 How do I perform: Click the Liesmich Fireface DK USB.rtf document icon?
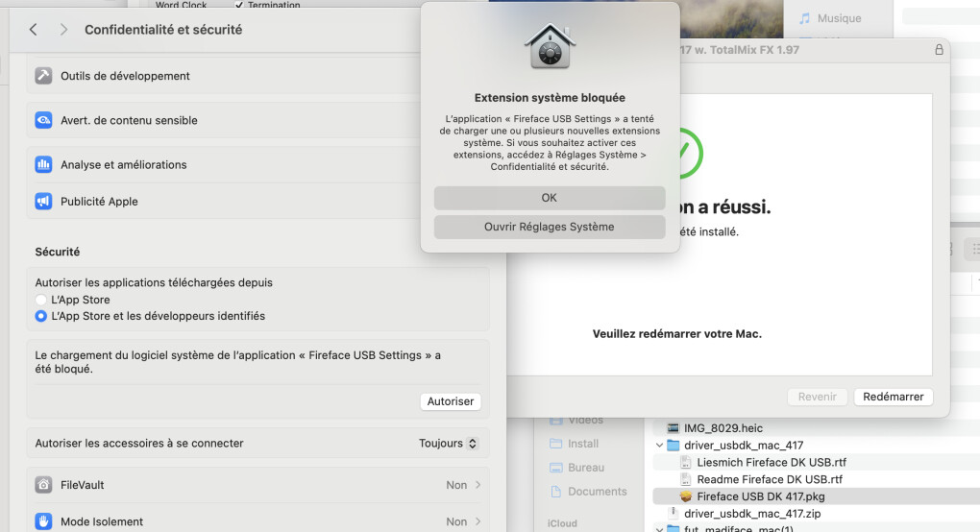point(686,462)
